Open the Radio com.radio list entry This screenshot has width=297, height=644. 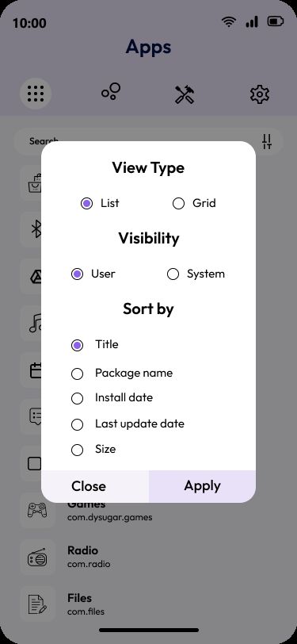[149, 557]
